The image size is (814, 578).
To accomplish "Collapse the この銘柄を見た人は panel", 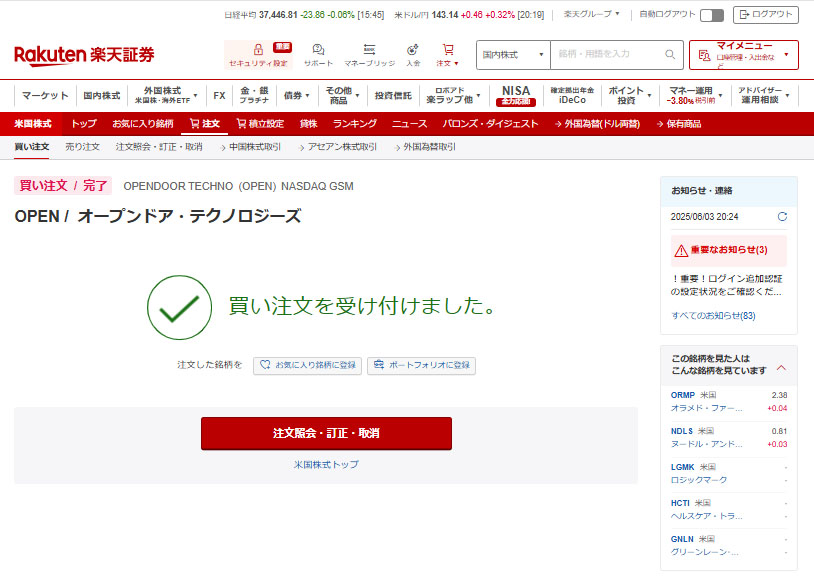I will 781,367.
